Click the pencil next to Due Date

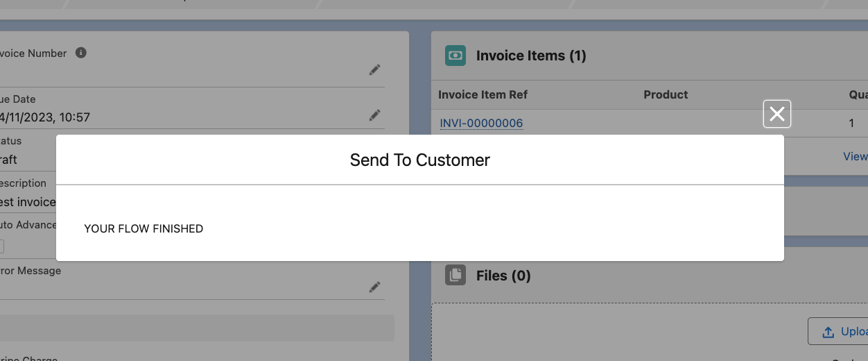point(374,115)
